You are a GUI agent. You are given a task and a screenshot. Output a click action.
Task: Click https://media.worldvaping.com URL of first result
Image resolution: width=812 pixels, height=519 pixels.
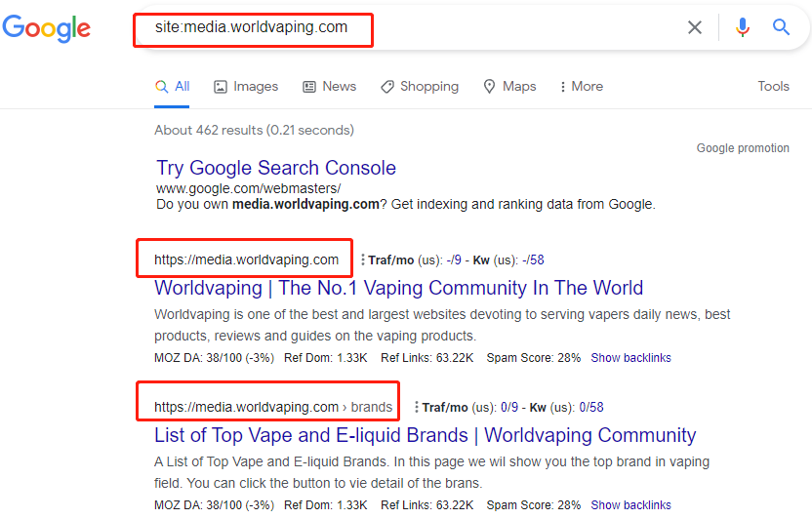247,259
